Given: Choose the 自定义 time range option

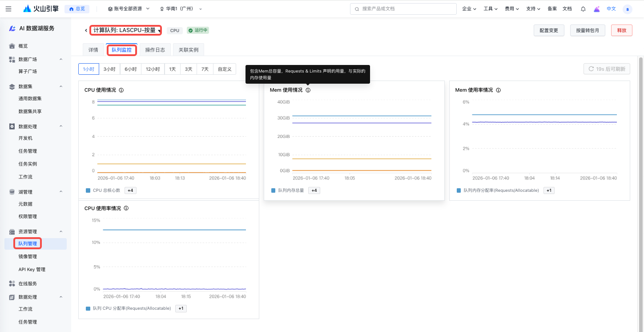Looking at the screenshot, I should pos(224,69).
